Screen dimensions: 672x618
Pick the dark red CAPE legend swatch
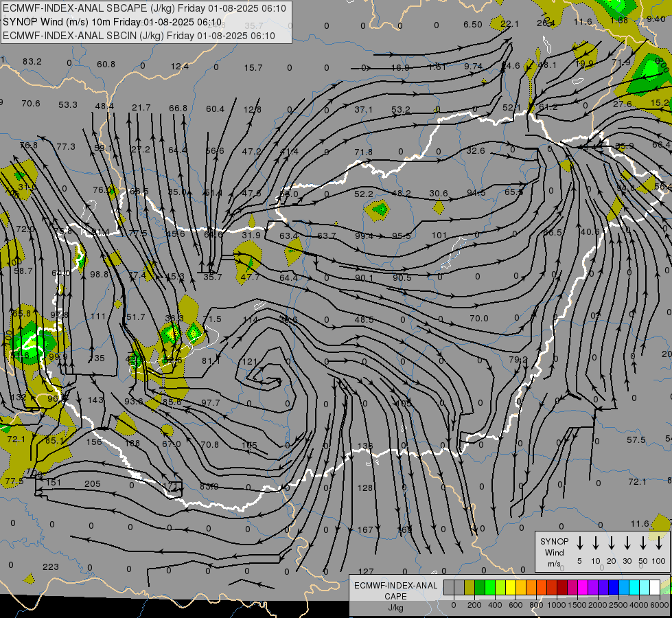562,587
